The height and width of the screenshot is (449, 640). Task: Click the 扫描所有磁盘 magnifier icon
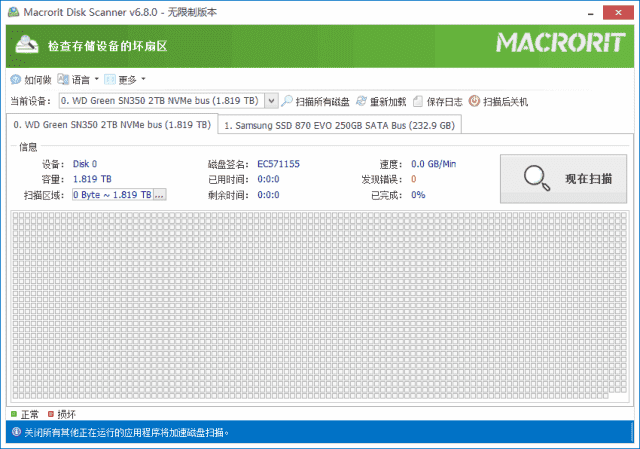(287, 101)
